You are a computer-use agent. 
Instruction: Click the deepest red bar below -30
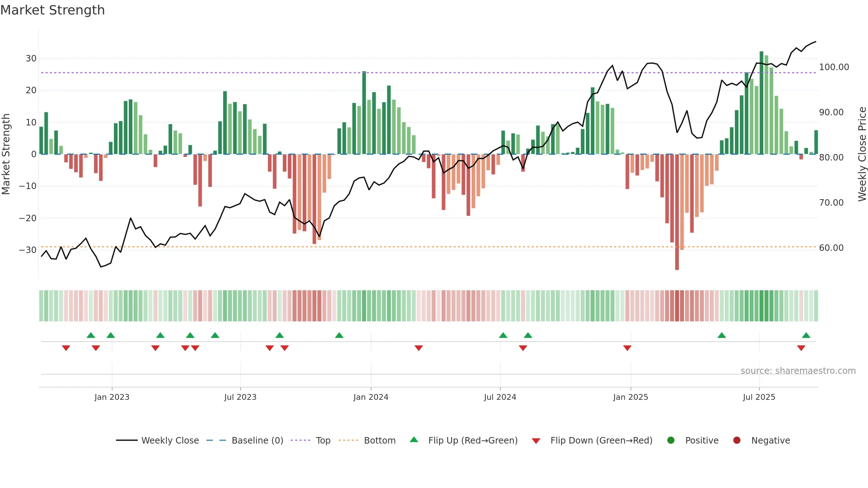point(677,212)
